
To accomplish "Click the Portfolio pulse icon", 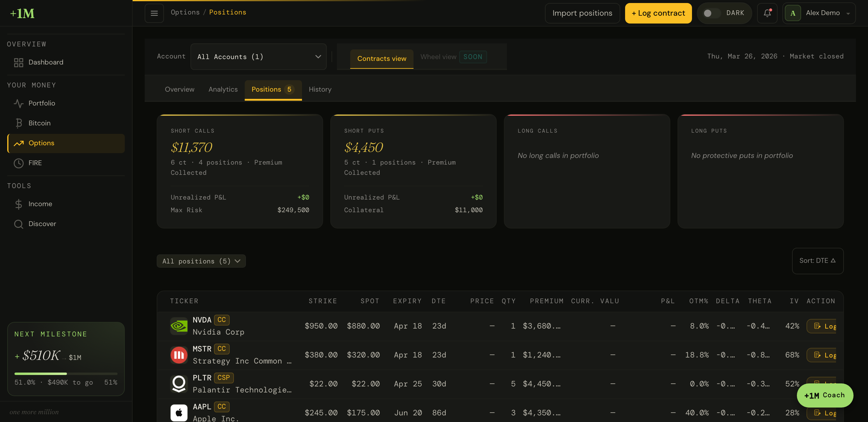I will pyautogui.click(x=18, y=103).
